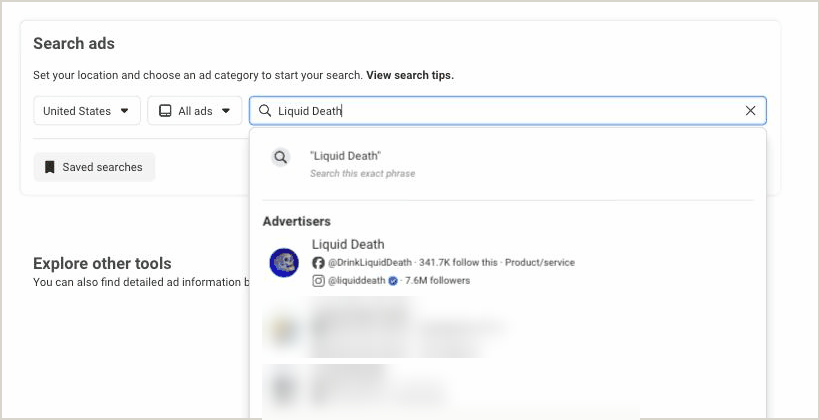Click the Liquid Death search input field
The width and height of the screenshot is (820, 420).
click(x=508, y=111)
